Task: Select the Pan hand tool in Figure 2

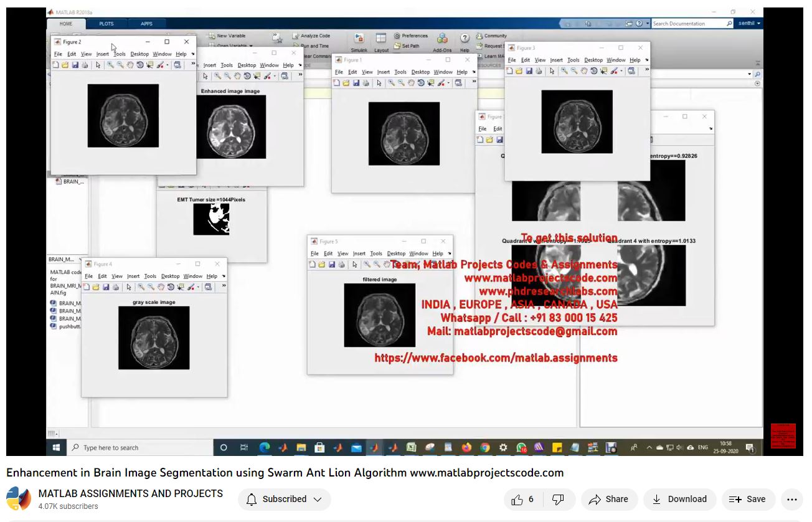Action: [x=130, y=65]
